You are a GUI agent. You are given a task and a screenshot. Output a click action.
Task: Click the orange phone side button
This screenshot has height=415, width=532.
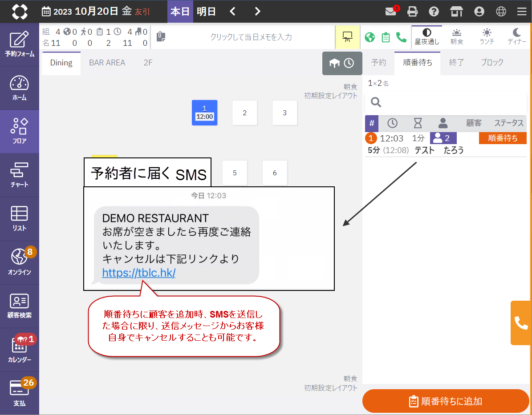tap(521, 322)
